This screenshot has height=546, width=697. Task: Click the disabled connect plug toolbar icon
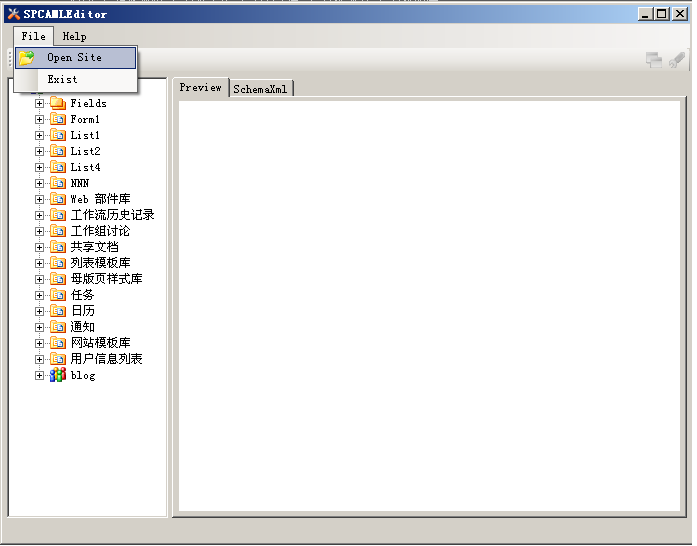677,60
